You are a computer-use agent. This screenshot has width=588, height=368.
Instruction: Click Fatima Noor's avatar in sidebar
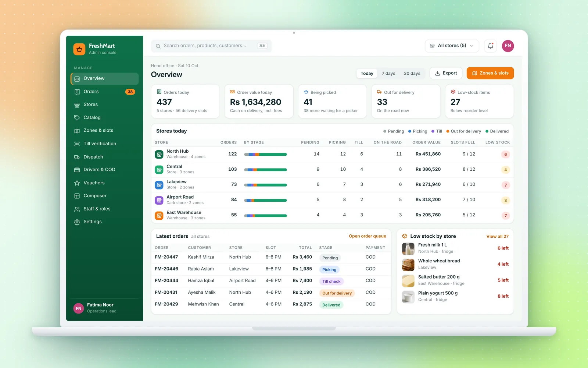(79, 308)
